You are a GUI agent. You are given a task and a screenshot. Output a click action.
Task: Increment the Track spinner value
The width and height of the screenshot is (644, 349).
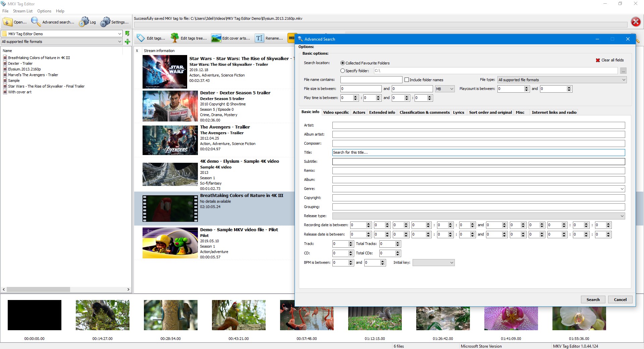pyautogui.click(x=351, y=243)
